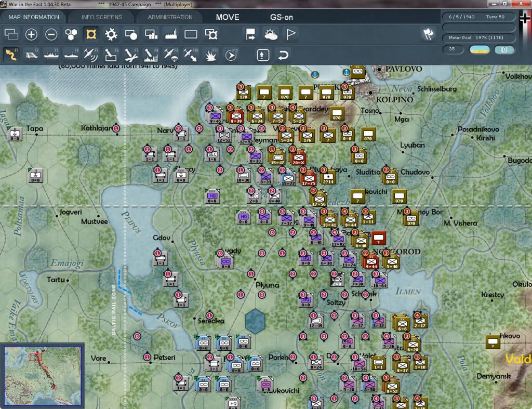
Task: Select the purple unit labeled 9=45
Action: tap(216, 116)
